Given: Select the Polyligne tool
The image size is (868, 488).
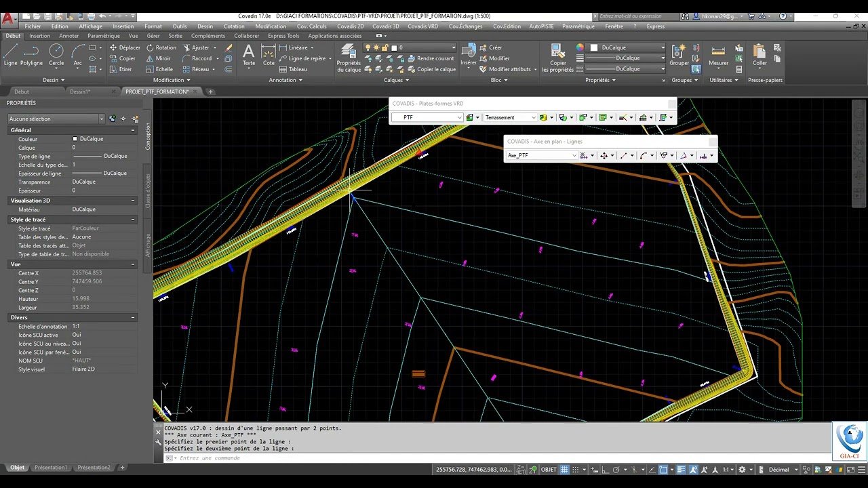Looking at the screenshot, I should click(31, 54).
